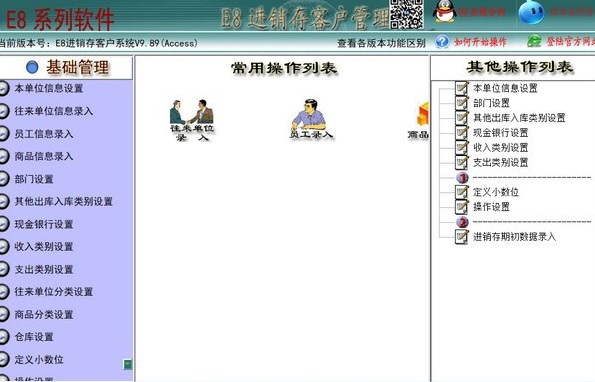Click the 查看各版本功能区别 link

[x=381, y=43]
